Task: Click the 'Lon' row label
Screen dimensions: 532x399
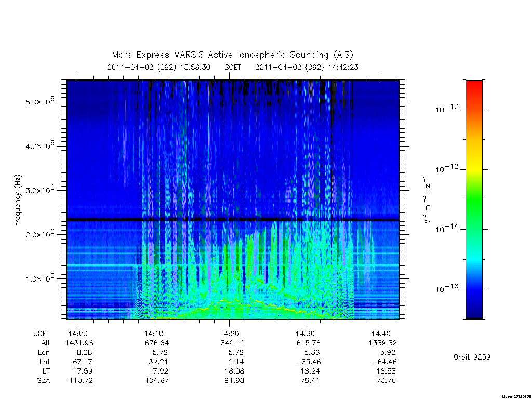Action: point(44,353)
